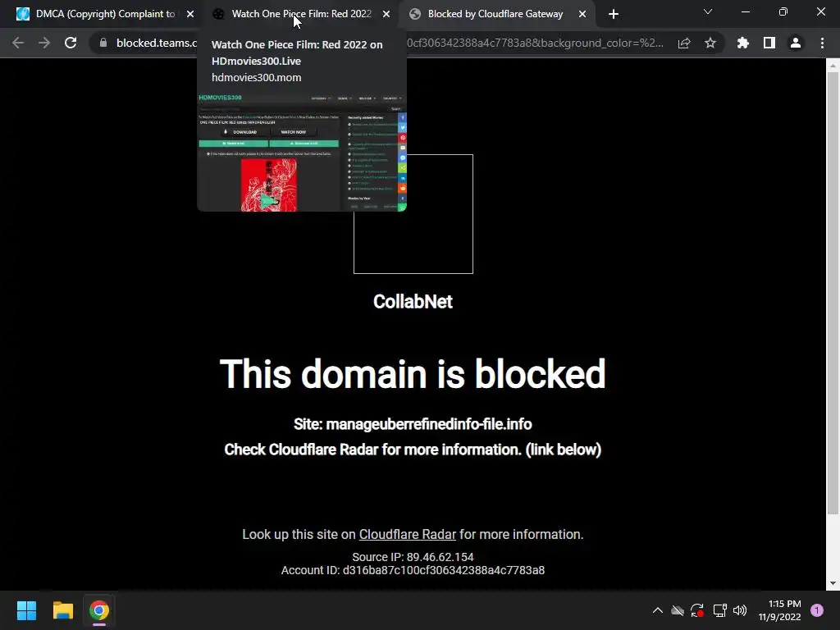Open File Explorer from the taskbar

click(62, 610)
